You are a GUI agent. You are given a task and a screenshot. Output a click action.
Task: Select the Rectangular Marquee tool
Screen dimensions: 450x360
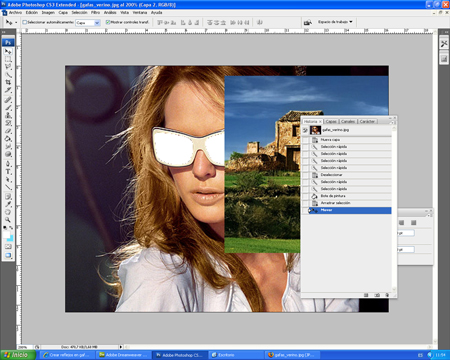pyautogui.click(x=8, y=59)
